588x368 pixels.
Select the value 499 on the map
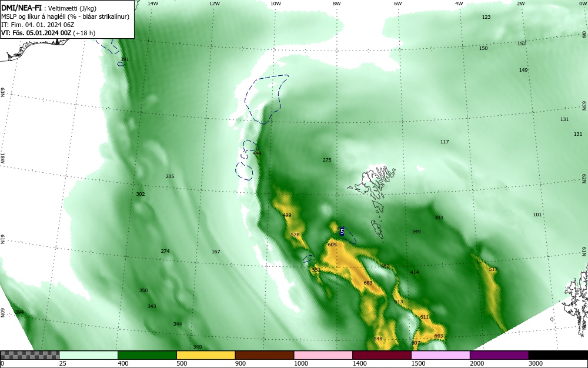[286, 215]
